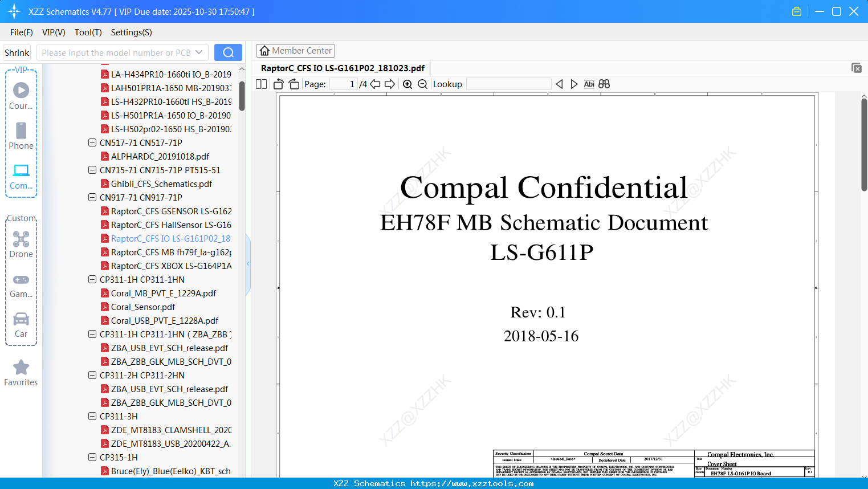Viewport: 868px width, 489px height.
Task: Open Bruce(Ely)_Blue(Eelko)_KBT_sch file
Action: coord(171,471)
